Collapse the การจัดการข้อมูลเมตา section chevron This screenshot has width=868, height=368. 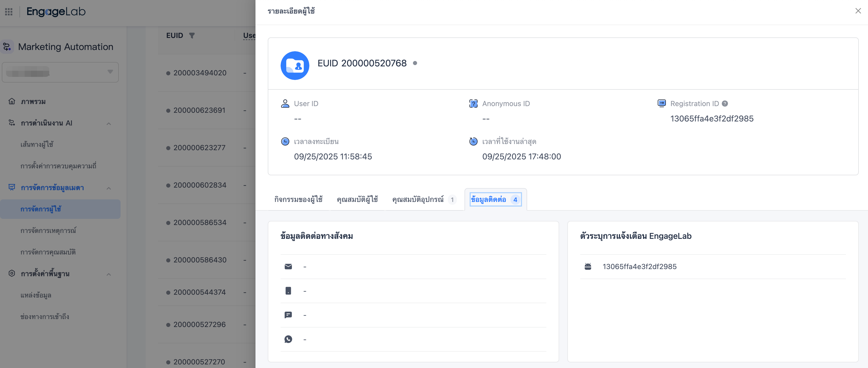109,188
